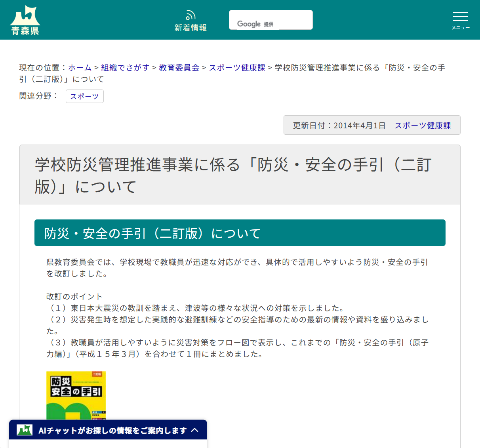
Task: Open 組織でさがす from the breadcrumb trail
Action: pos(125,67)
